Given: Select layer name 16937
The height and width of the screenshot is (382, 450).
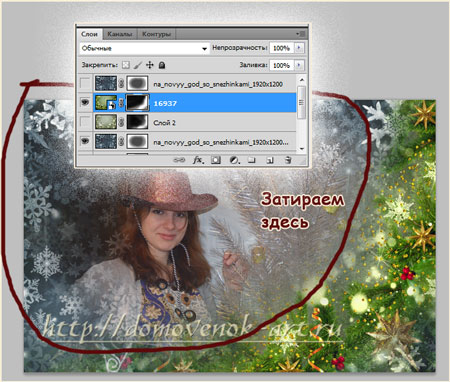Looking at the screenshot, I should [x=165, y=103].
